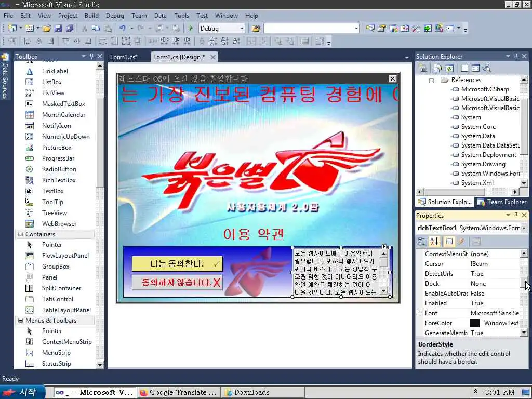Image resolution: width=532 pixels, height=399 pixels.
Task: Show Events with the lightning bolt icon
Action: 461,242
